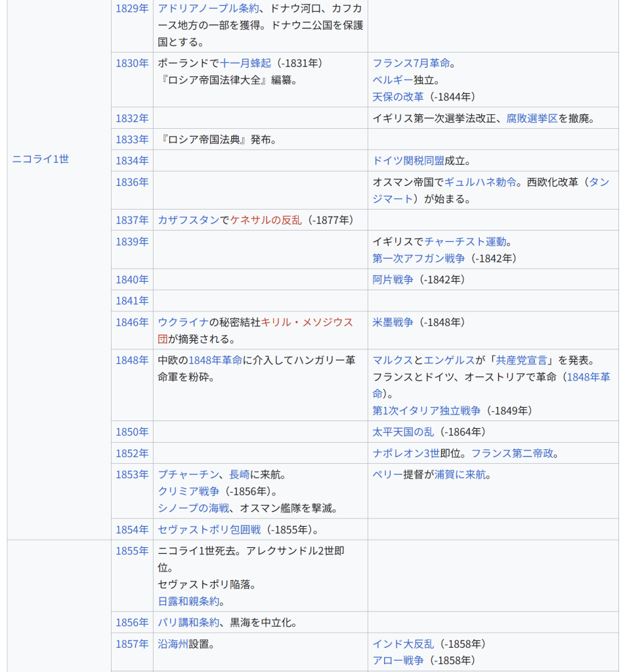Screen dimensions: 621x672
Task: Open the セヴァストポリ包囲戦 link
Action: pos(209,529)
